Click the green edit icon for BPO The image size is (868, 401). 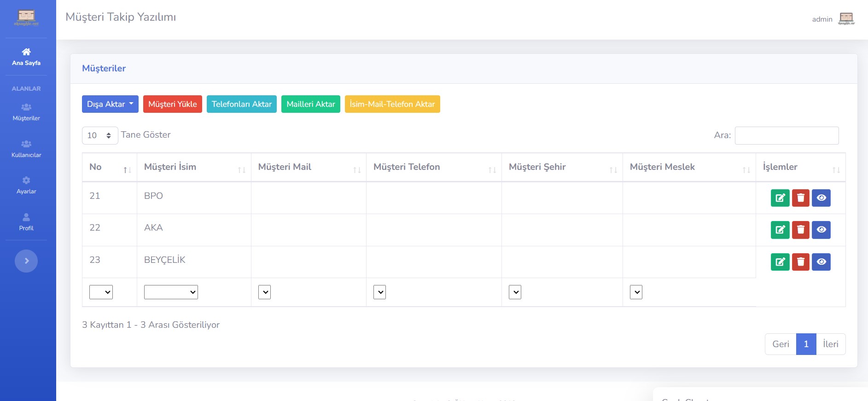(x=780, y=198)
